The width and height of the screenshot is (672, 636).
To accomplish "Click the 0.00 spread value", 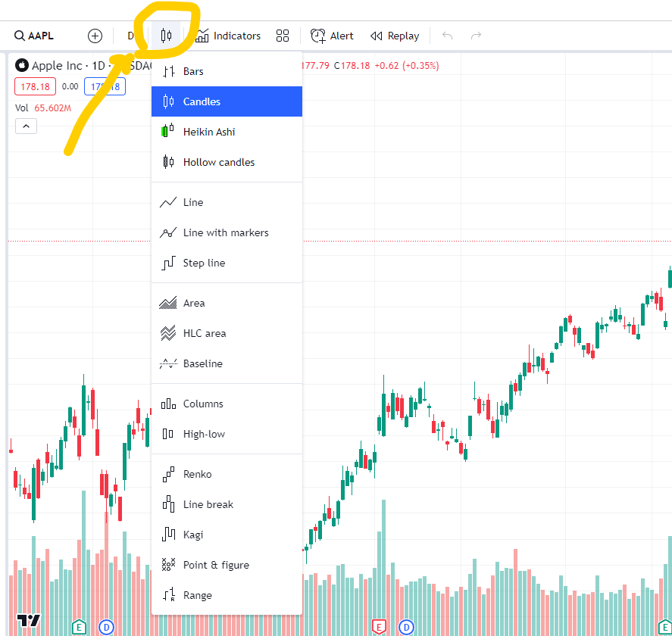I will pyautogui.click(x=70, y=86).
